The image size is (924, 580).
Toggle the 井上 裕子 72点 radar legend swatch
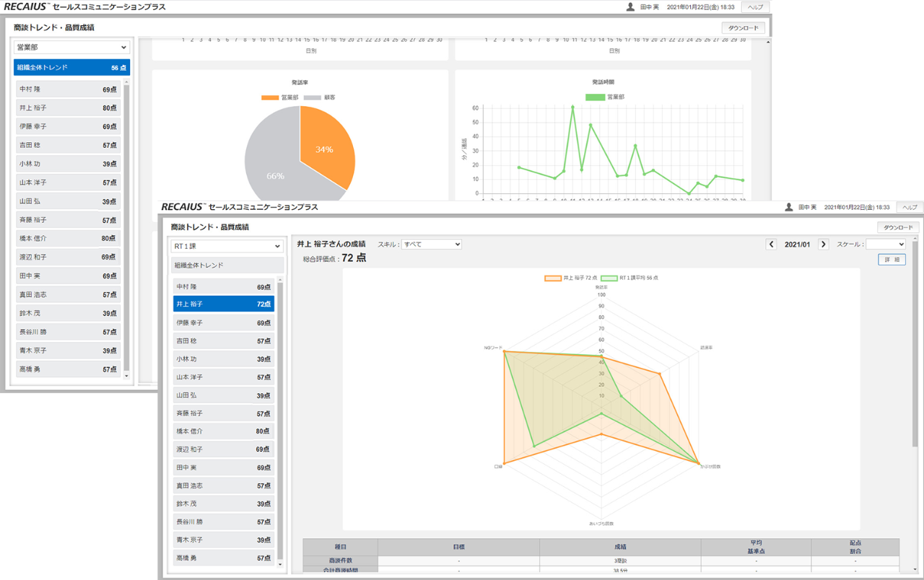tap(553, 277)
